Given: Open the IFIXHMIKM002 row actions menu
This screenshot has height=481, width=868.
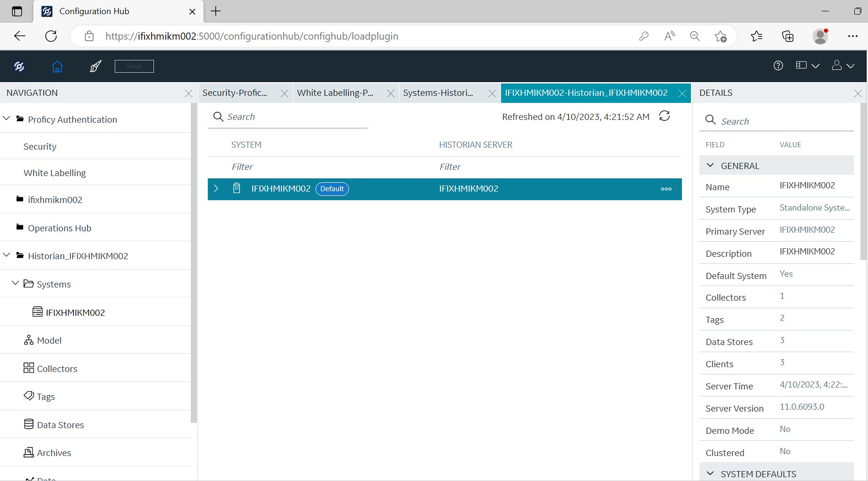Looking at the screenshot, I should point(666,189).
